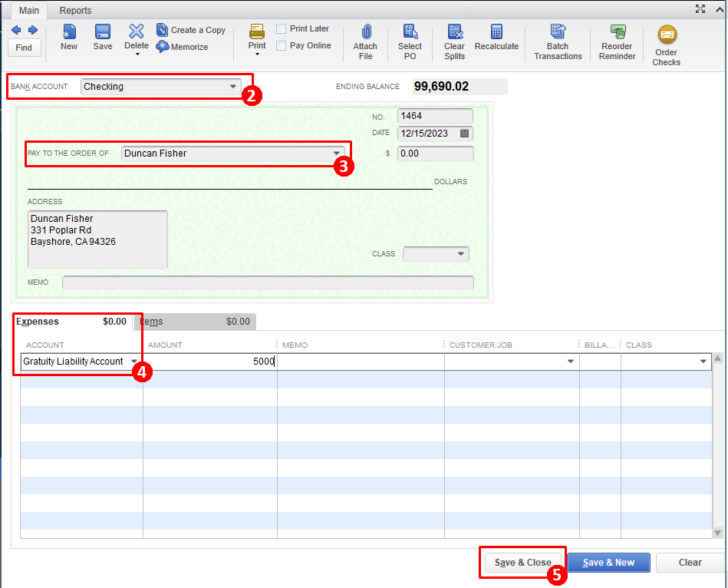
Task: Click the Reorder Reminder icon
Action: pos(618,32)
